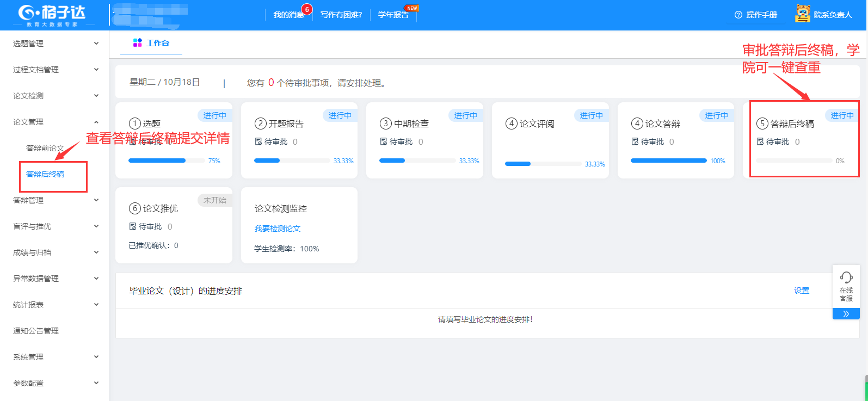Click the double-arrow collapse button under 在线客服

click(846, 314)
